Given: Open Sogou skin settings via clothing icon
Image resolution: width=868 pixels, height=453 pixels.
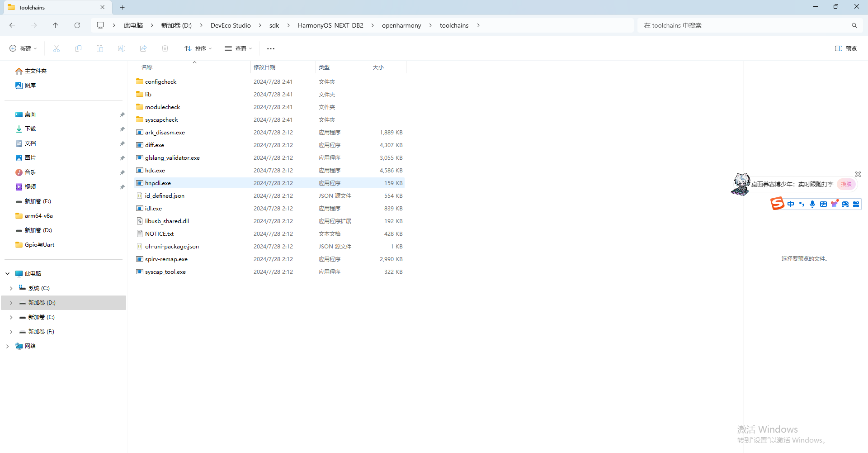Looking at the screenshot, I should click(835, 204).
